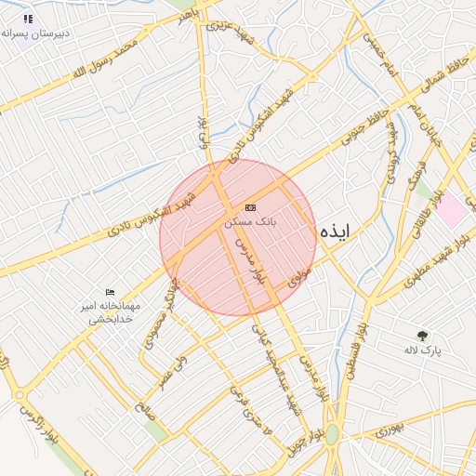
Task: Select the مهمانخانه امیر خدابخشی label
Action: [111, 312]
